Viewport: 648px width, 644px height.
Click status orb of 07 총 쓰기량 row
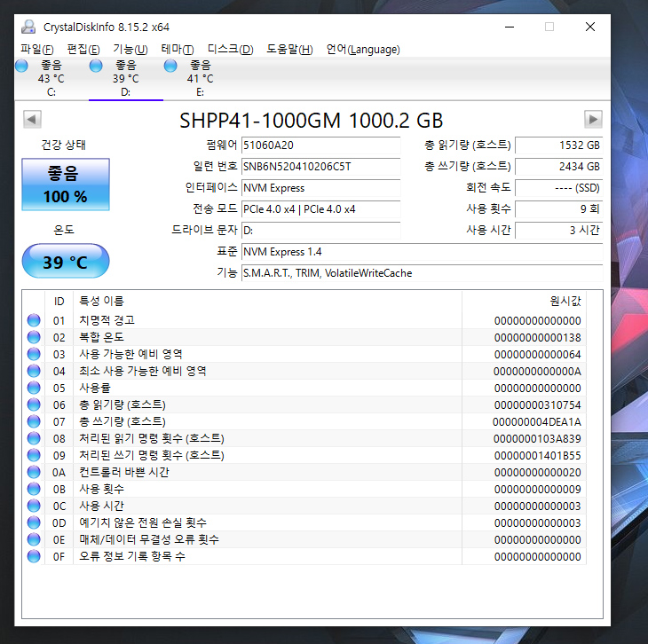click(34, 421)
